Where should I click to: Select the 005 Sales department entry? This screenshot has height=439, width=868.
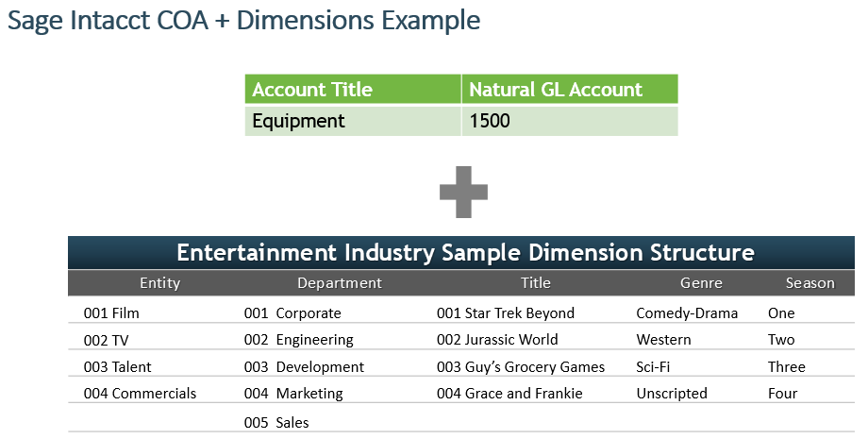pos(276,423)
